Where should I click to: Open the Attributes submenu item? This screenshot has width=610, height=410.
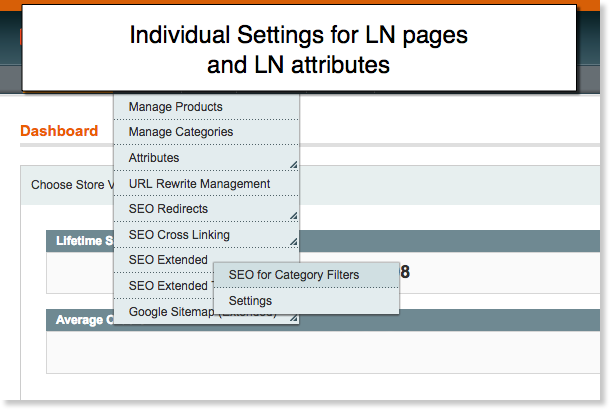pos(206,158)
